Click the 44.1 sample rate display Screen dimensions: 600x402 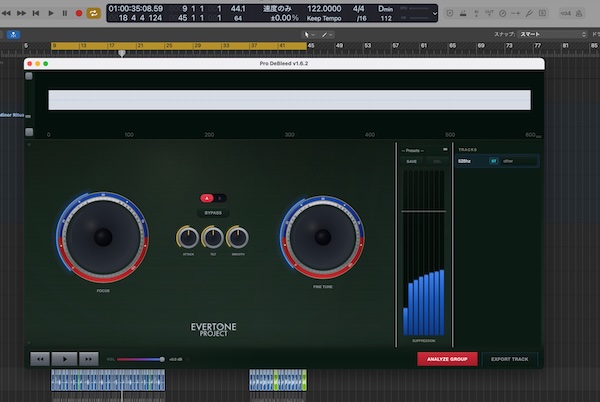(x=238, y=8)
